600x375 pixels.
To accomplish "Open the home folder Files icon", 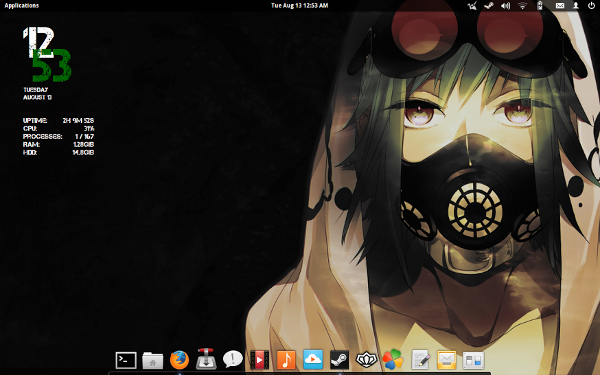I will 153,360.
